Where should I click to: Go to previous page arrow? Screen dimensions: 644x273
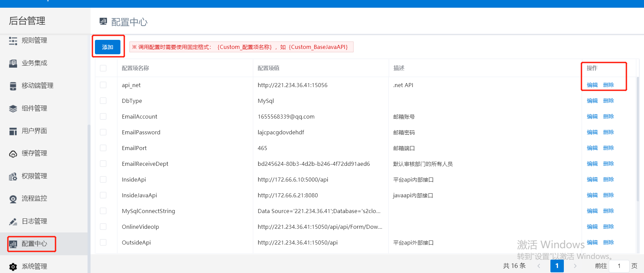[539, 266]
